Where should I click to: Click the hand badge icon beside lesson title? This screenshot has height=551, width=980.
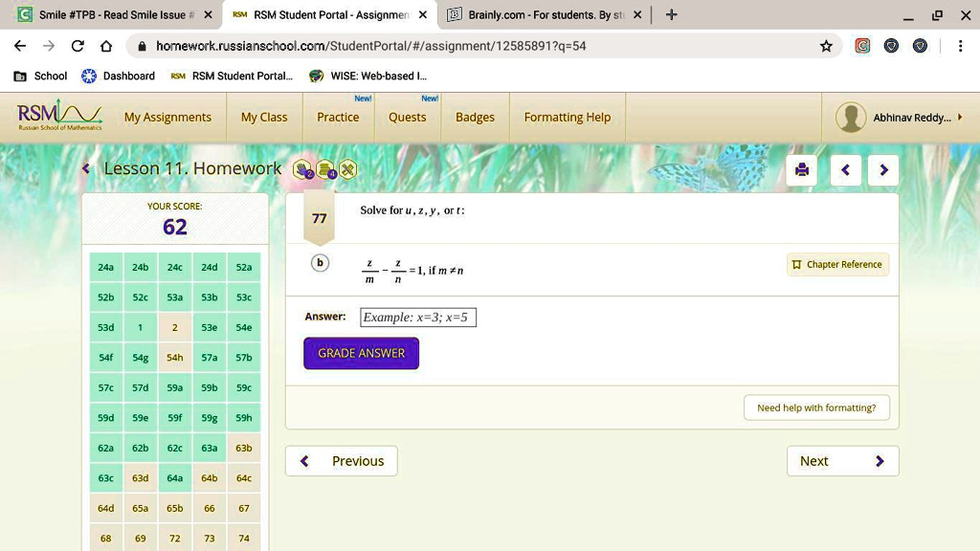[x=302, y=169]
